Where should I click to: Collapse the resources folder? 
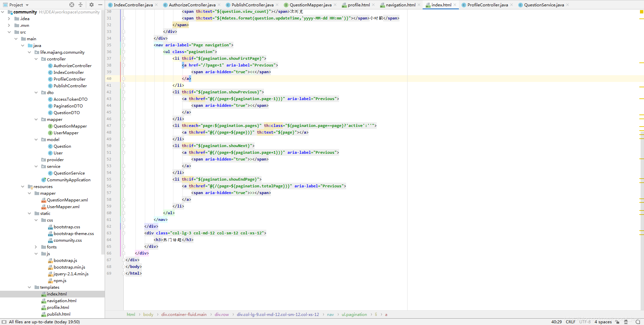22,187
